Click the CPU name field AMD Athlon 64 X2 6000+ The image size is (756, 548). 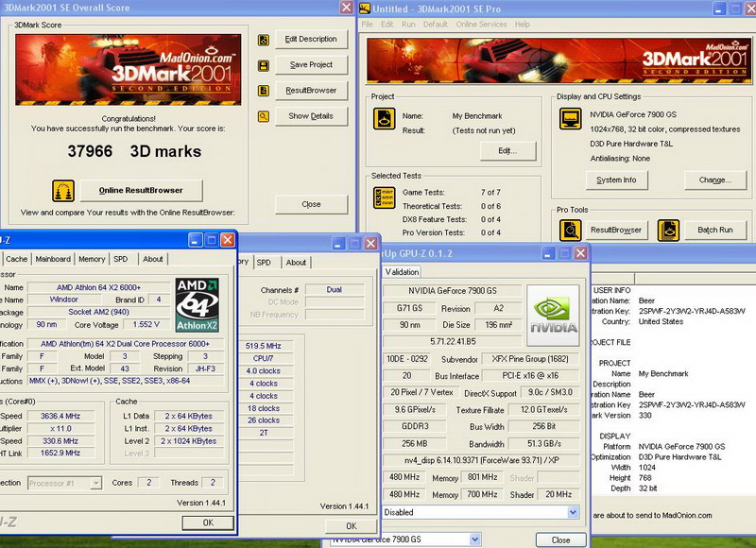[99, 287]
